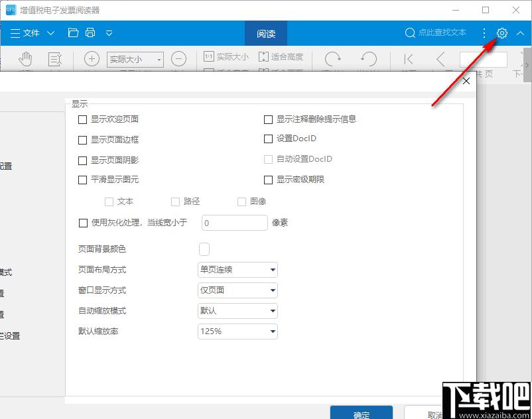
Task: Open the settings gear icon
Action: pos(501,33)
